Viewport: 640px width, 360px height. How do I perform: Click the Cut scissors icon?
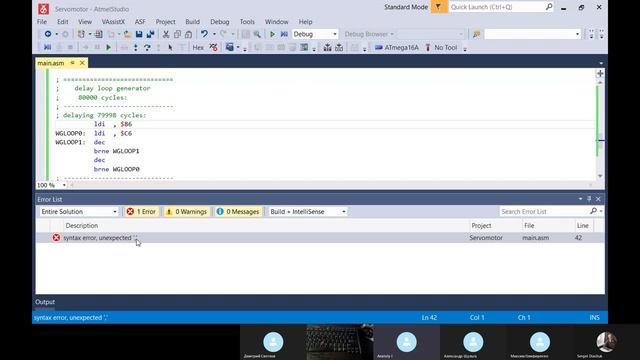click(166, 34)
